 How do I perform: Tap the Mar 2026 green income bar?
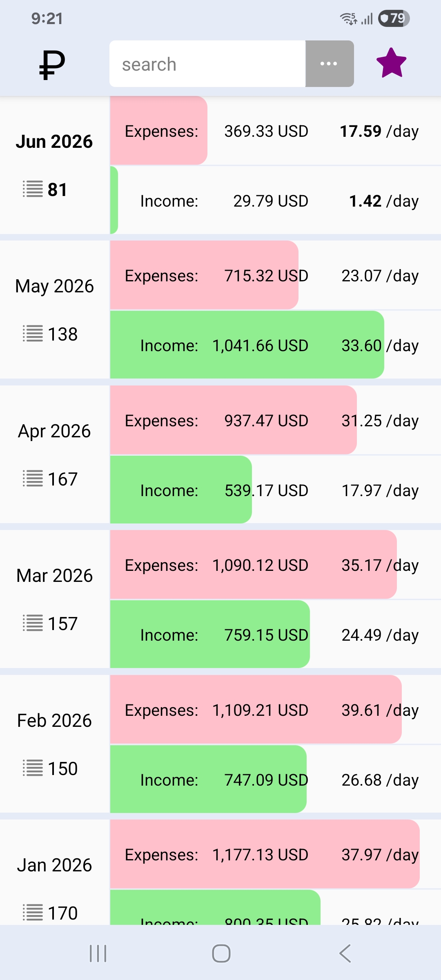point(210,634)
